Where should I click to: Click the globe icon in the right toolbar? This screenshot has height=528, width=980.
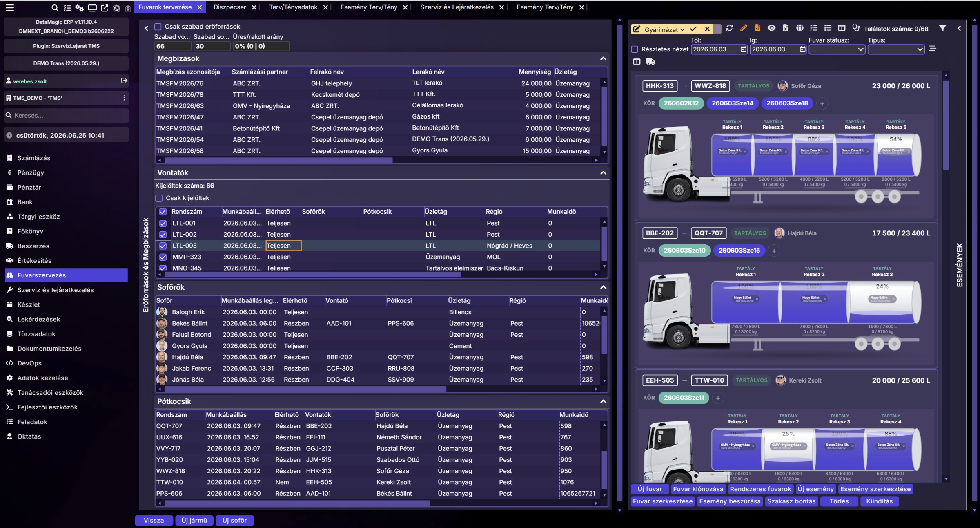pyautogui.click(x=800, y=28)
